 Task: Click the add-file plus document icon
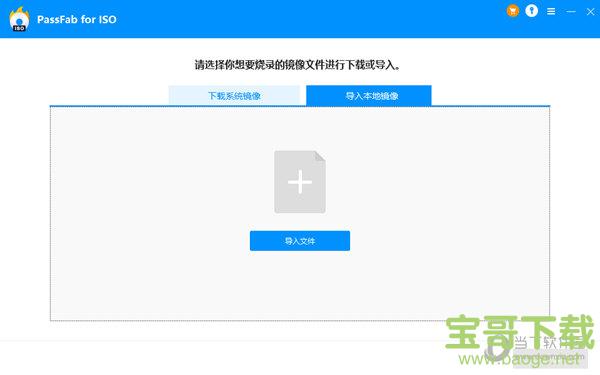point(300,182)
